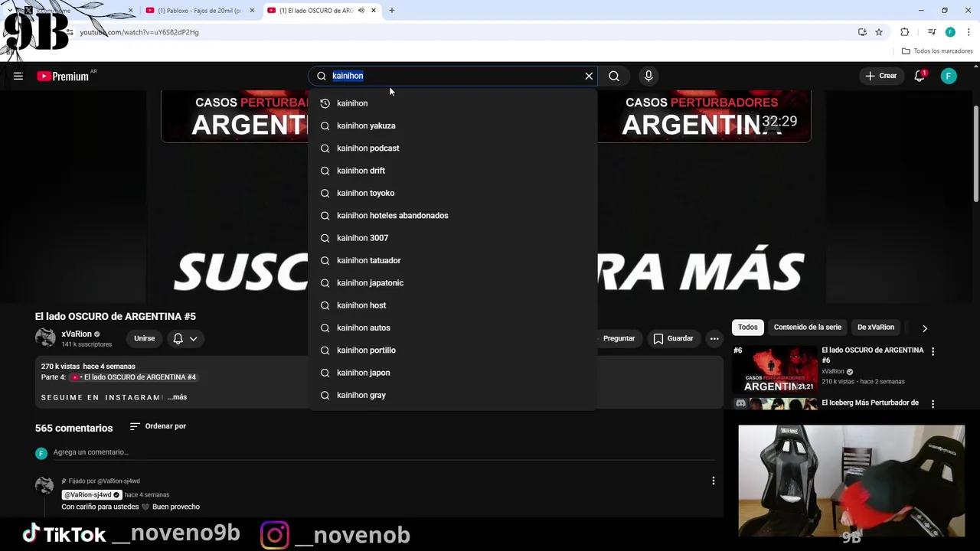The height and width of the screenshot is (551, 980).
Task: Close the El lado OSCURO browser tab
Action: coord(374,11)
